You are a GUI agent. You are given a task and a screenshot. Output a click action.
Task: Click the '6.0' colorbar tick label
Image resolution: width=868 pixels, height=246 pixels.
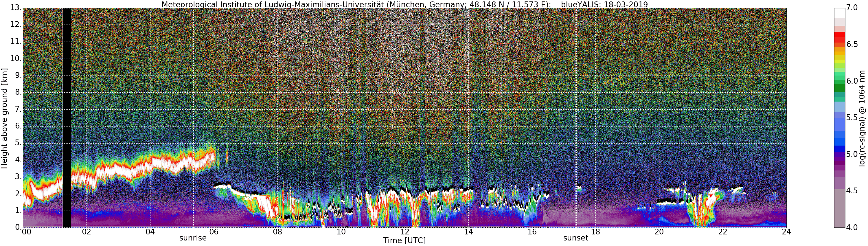pyautogui.click(x=852, y=81)
